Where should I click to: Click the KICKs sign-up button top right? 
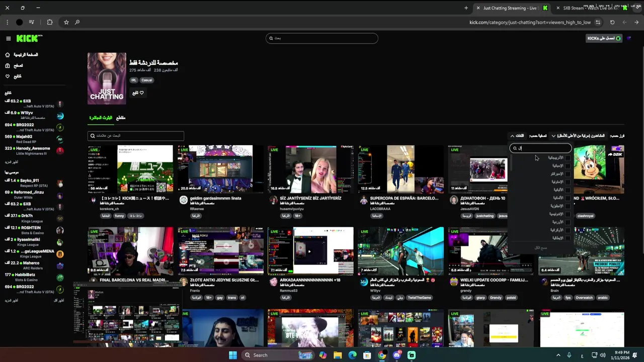coord(605,39)
